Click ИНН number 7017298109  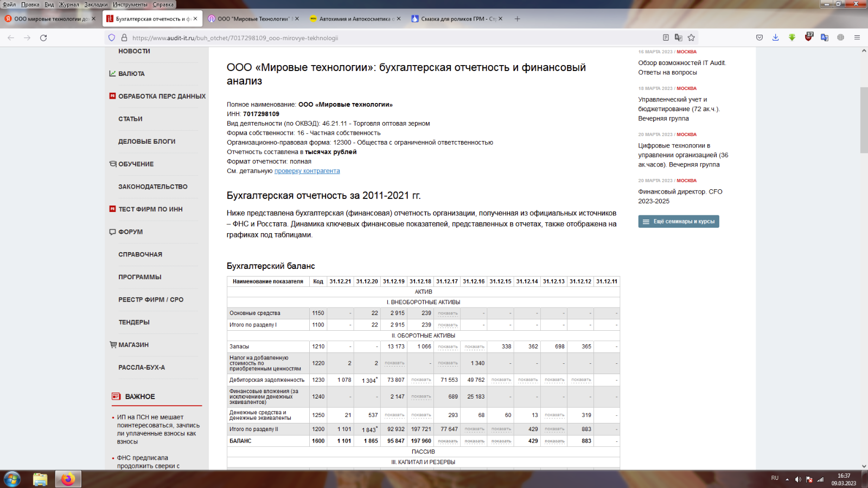[261, 114]
